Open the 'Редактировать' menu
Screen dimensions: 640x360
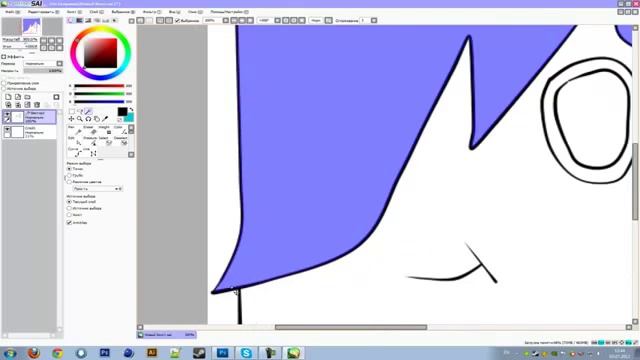point(43,12)
